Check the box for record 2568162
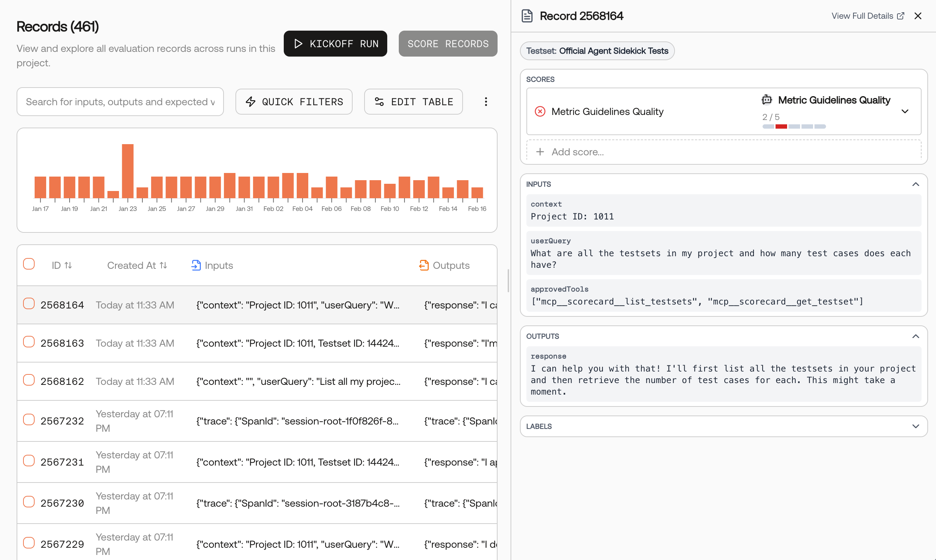The height and width of the screenshot is (560, 936). click(29, 379)
